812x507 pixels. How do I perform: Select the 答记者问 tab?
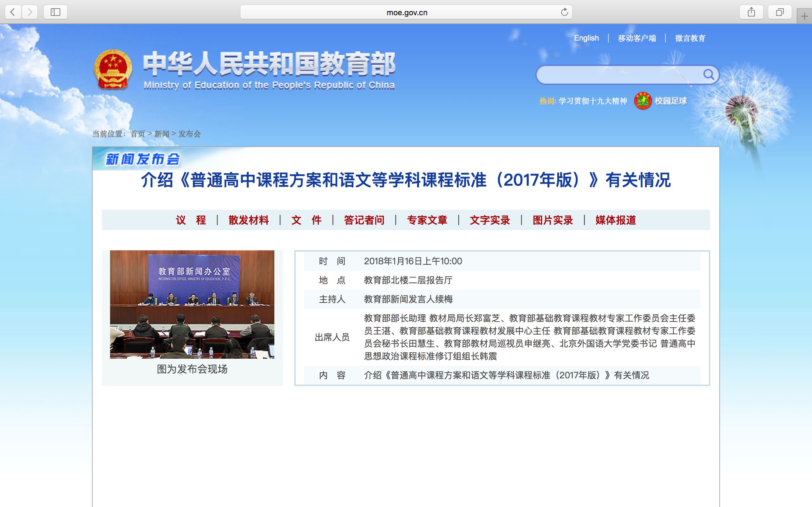point(364,220)
